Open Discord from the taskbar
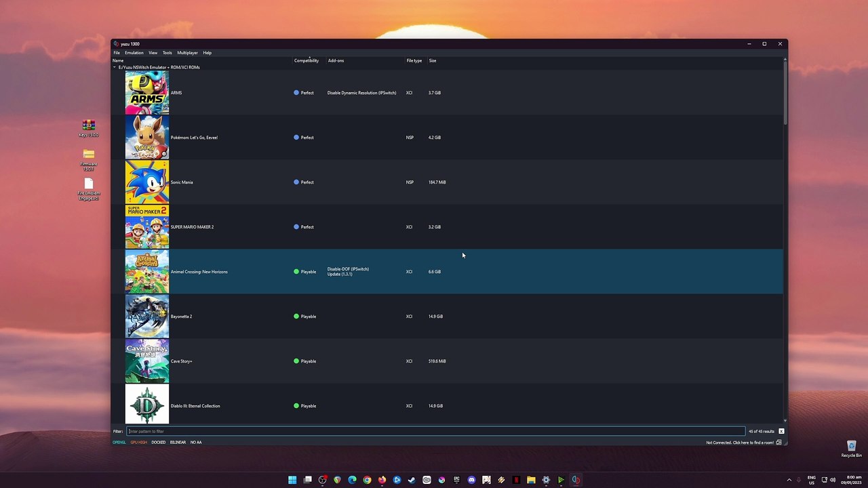The image size is (868, 488). pyautogui.click(x=471, y=480)
